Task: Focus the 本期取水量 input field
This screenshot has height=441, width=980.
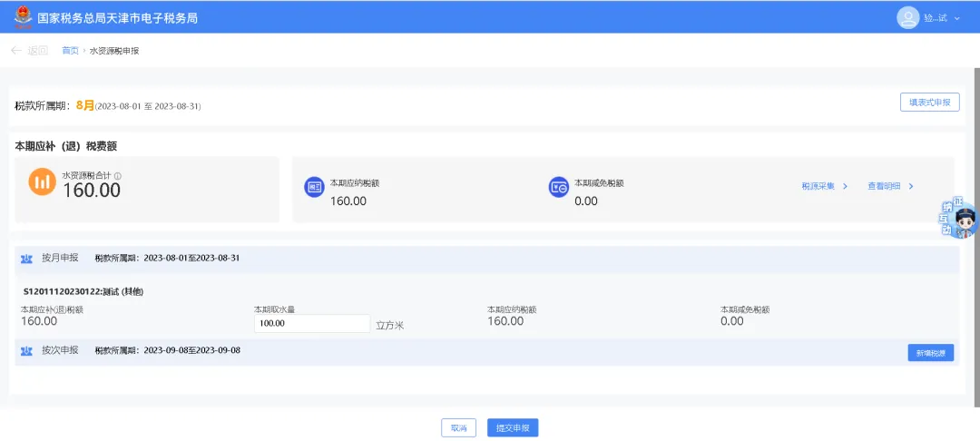Action: tap(311, 323)
